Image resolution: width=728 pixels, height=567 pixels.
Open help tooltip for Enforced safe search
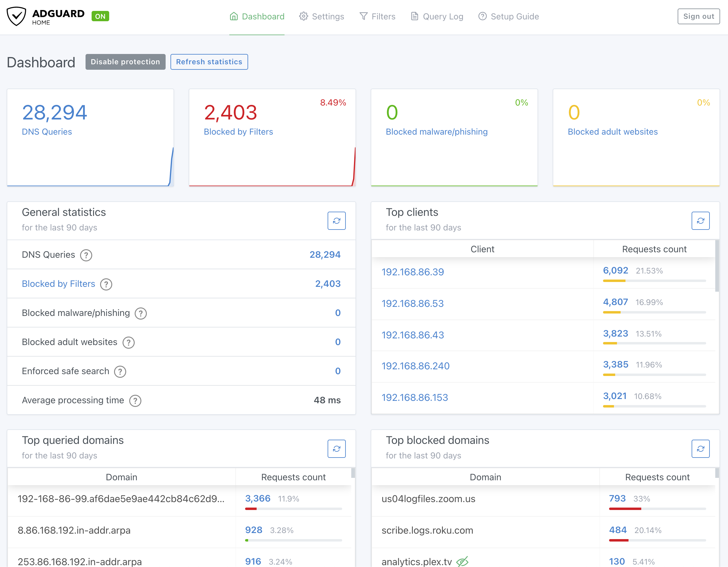(x=120, y=371)
